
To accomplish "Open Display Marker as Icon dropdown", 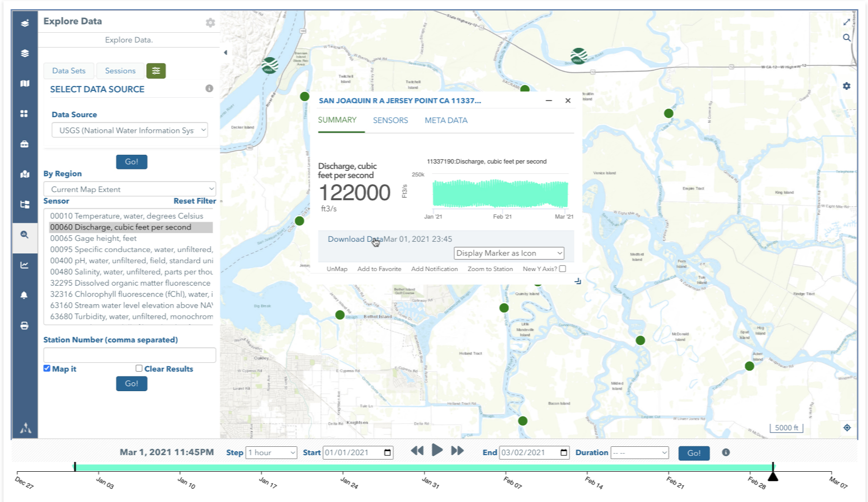I will point(509,253).
